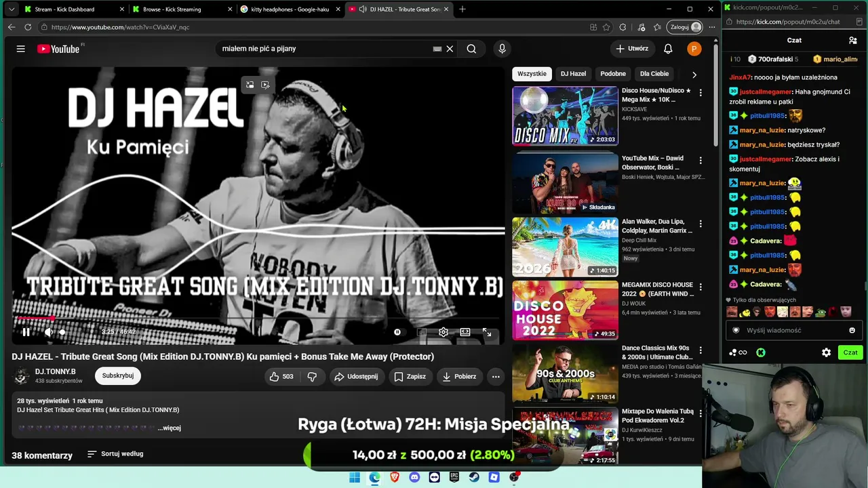Open options for MEGAMIX DISCO HOUSE 2022
868x488 pixels.
[701, 287]
